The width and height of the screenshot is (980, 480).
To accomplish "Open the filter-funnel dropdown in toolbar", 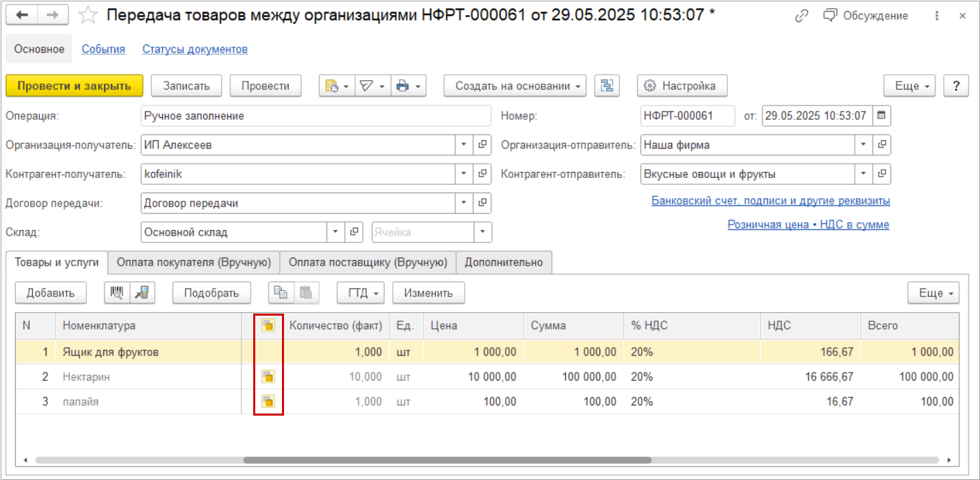I will [x=373, y=86].
